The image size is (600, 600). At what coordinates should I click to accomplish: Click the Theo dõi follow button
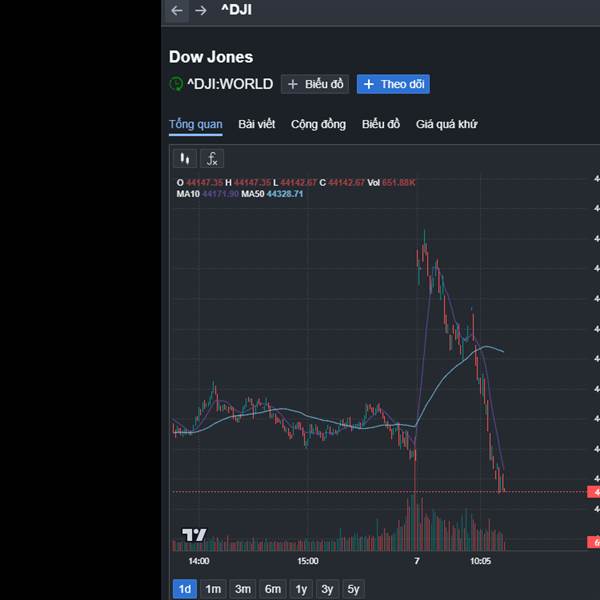pos(393,84)
